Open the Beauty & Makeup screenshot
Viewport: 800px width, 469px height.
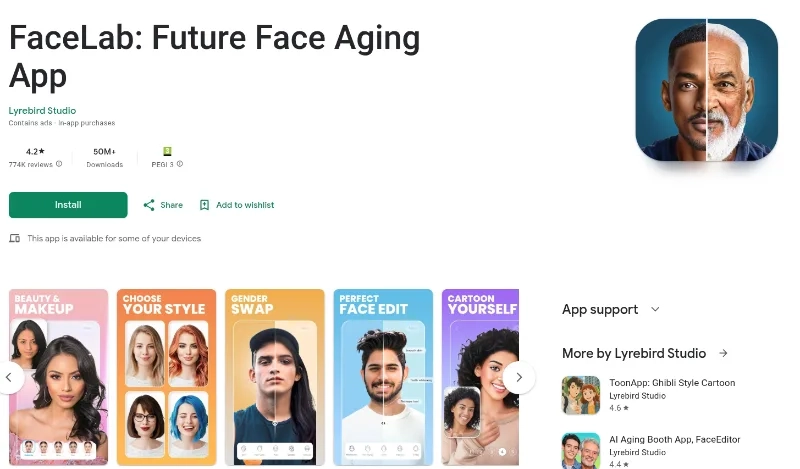[58, 377]
